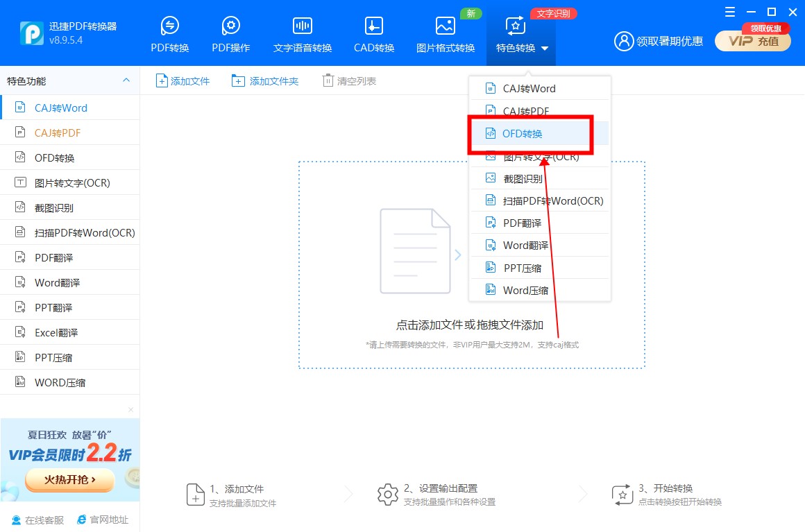Expand the 特色转换 dropdown arrow
The image size is (805, 532).
pos(545,49)
